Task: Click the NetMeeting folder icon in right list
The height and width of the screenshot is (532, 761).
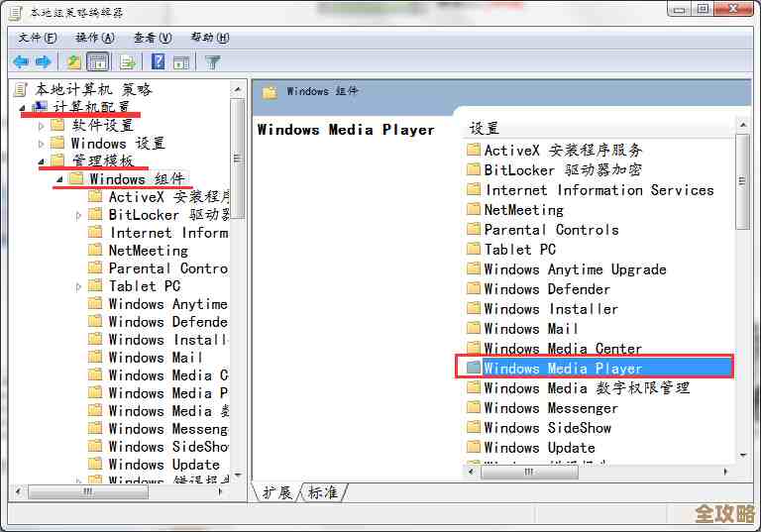Action: coord(474,209)
